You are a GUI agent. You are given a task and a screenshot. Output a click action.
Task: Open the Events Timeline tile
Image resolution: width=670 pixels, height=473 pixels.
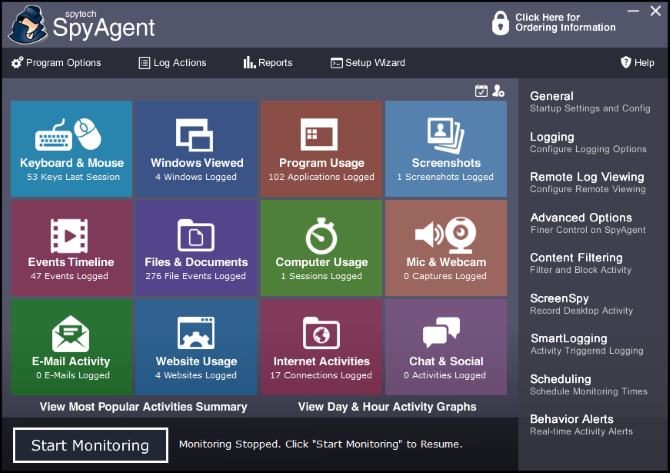[x=71, y=248]
